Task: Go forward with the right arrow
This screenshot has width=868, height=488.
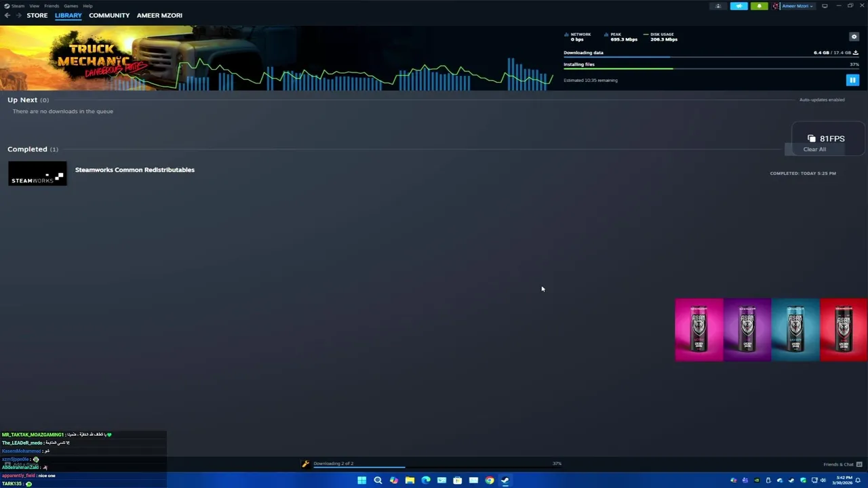Action: coord(18,15)
